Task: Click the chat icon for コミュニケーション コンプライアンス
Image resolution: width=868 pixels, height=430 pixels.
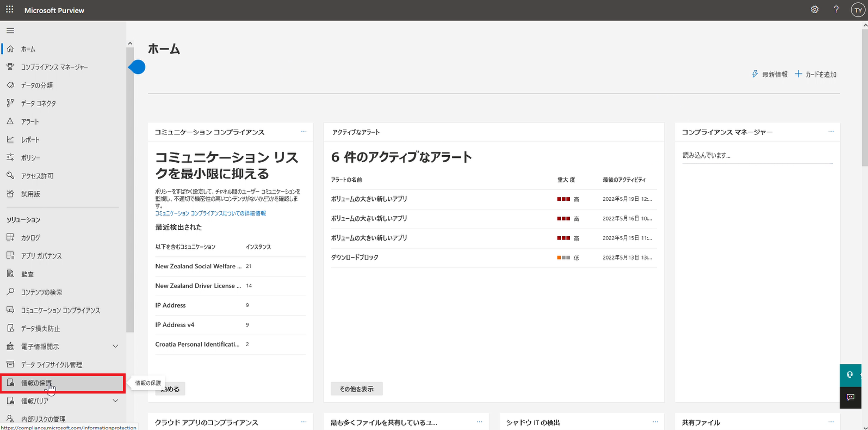Action: click(10, 310)
